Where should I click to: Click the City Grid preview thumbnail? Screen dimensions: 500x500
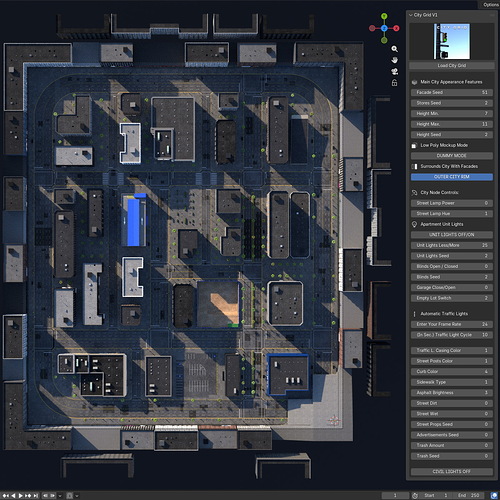[452, 41]
